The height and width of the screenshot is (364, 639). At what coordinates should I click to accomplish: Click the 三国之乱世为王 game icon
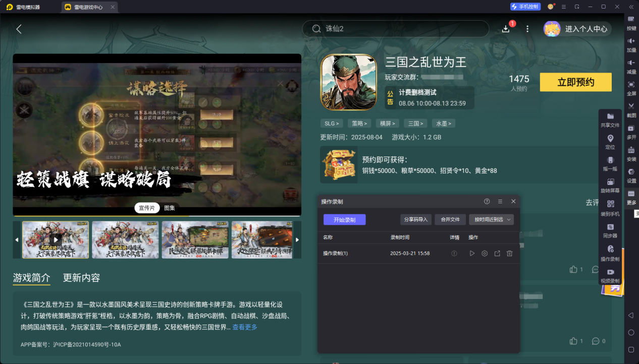click(x=348, y=82)
